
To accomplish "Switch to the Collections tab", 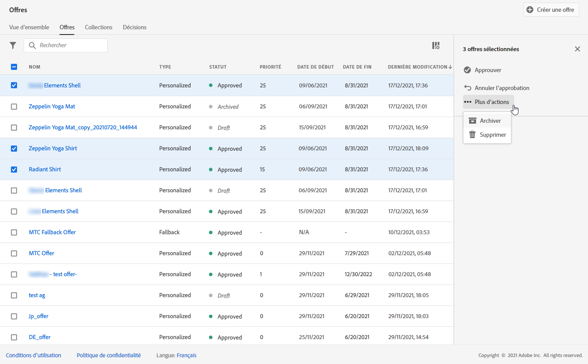I will [98, 27].
